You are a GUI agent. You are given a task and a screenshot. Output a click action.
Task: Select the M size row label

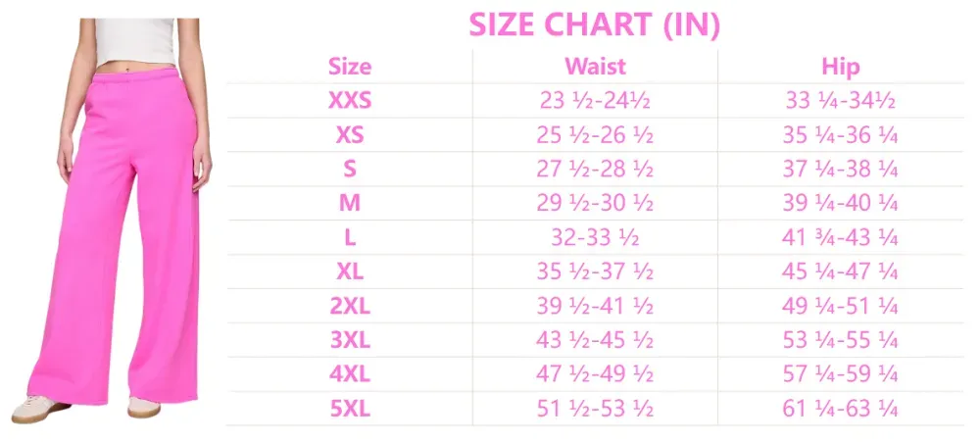[x=350, y=204]
